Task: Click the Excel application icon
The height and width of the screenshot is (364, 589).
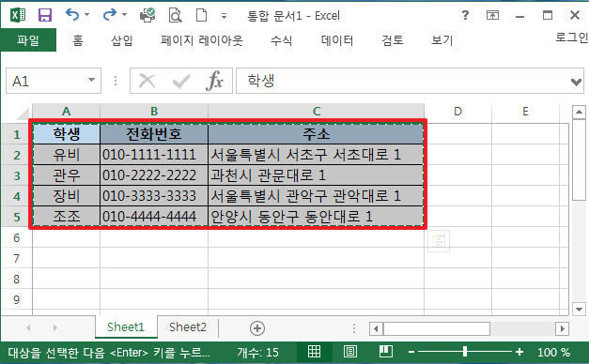Action: point(18,15)
